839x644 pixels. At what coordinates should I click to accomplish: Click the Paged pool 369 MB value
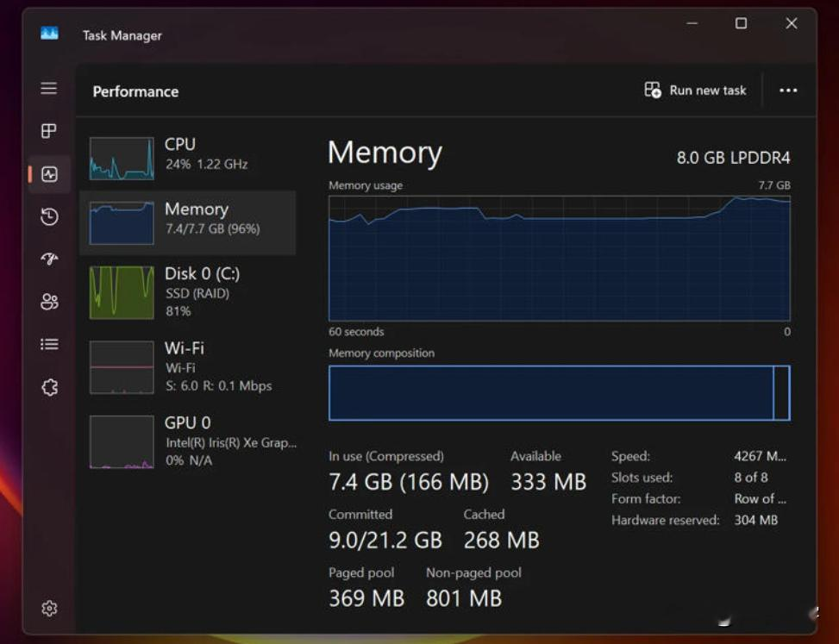point(366,598)
